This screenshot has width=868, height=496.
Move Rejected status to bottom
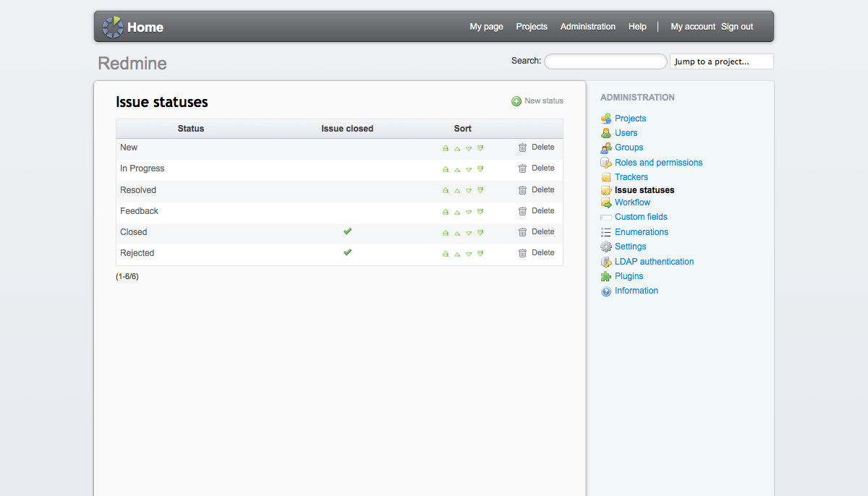[x=480, y=254]
